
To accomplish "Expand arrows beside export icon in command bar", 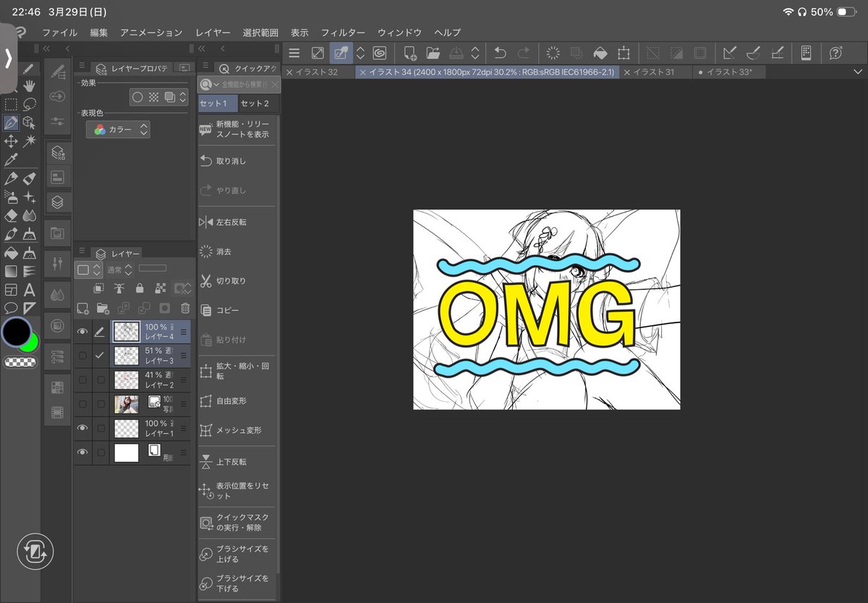I will [475, 53].
